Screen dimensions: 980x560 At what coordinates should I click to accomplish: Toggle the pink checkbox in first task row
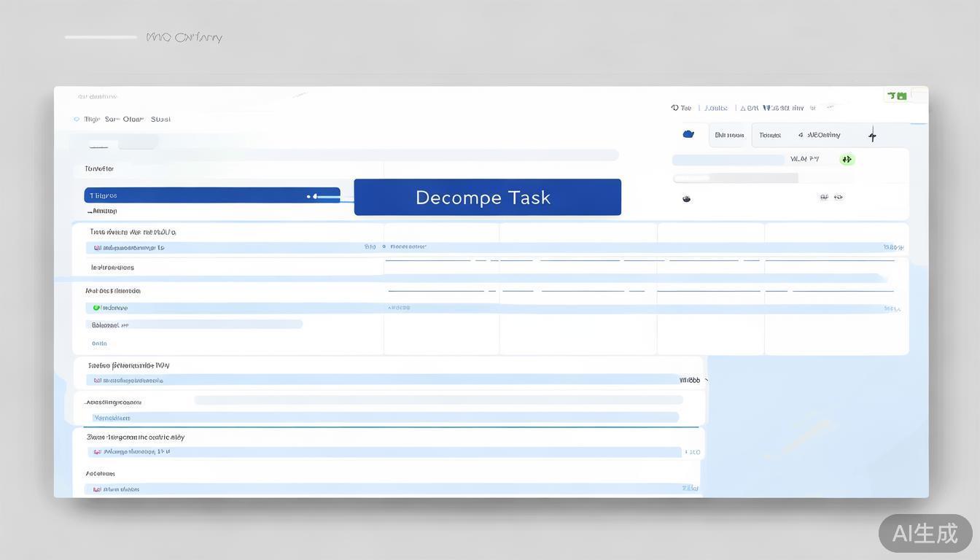(96, 248)
